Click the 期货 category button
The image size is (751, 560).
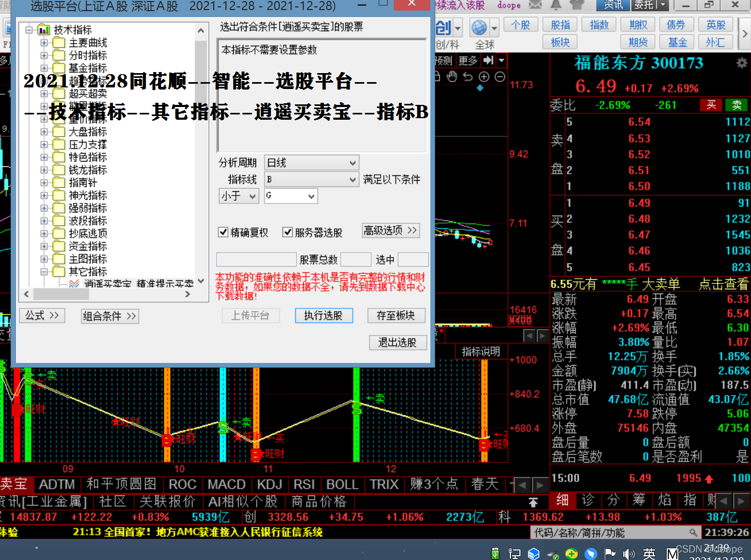coord(639,42)
